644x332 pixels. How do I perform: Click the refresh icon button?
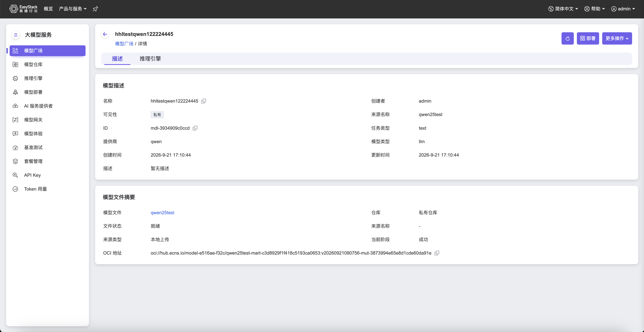[567, 38]
